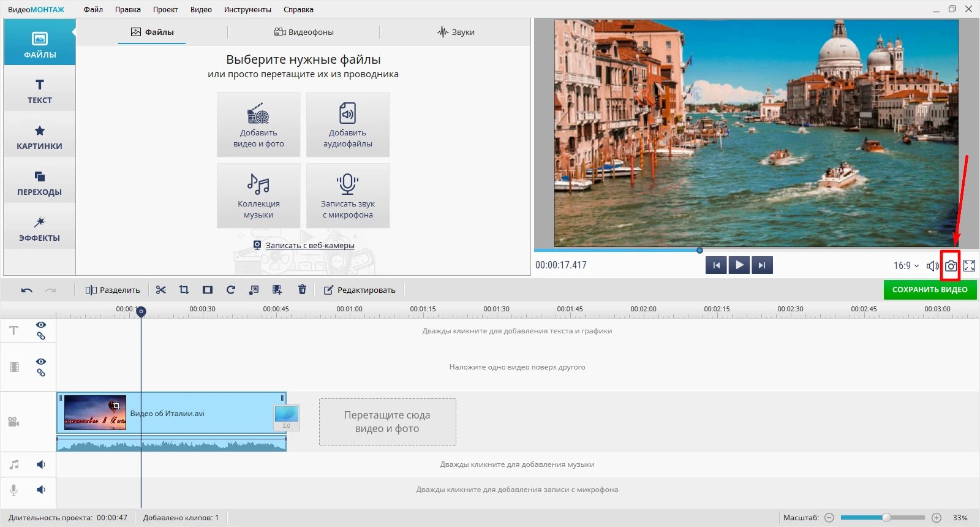Open fullscreen preview mode

point(969,266)
